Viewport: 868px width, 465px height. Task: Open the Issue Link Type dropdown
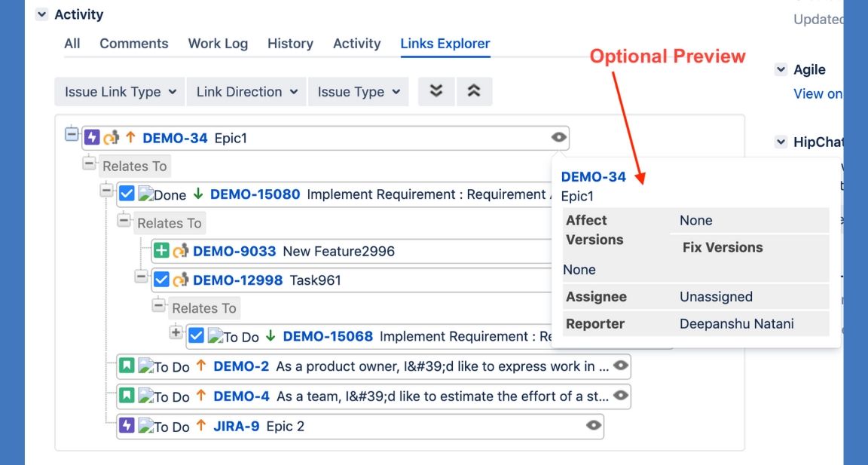[x=120, y=92]
